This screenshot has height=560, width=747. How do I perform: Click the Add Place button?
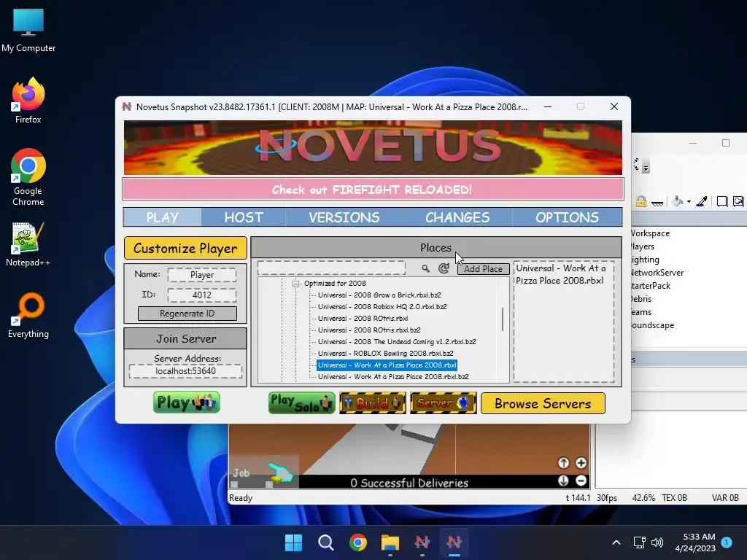[x=483, y=269]
